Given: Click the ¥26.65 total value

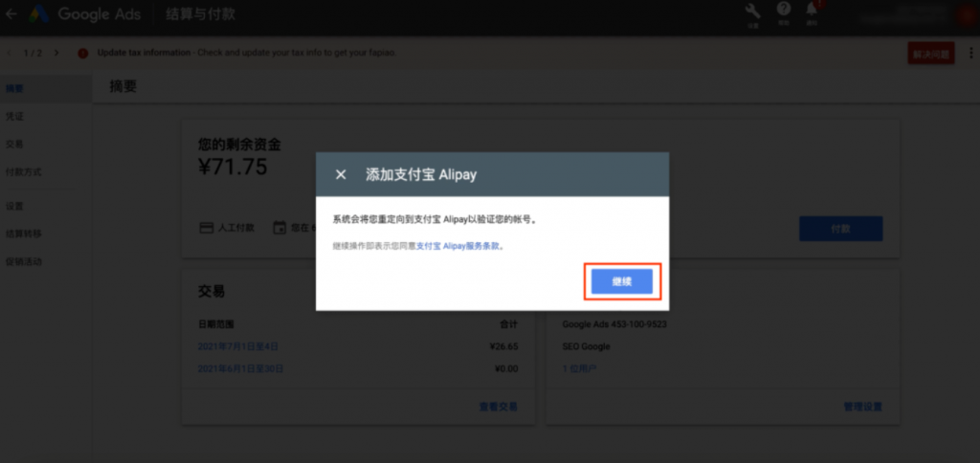Looking at the screenshot, I should point(503,346).
